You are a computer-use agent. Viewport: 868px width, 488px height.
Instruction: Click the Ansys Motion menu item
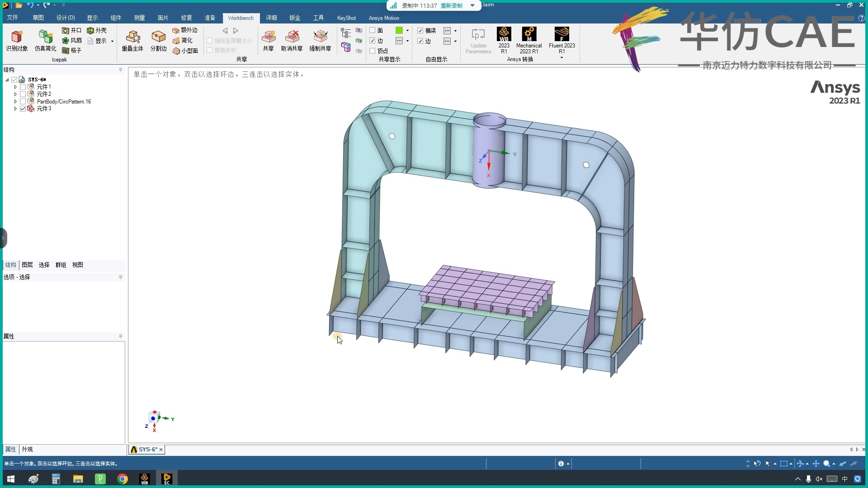tap(385, 17)
